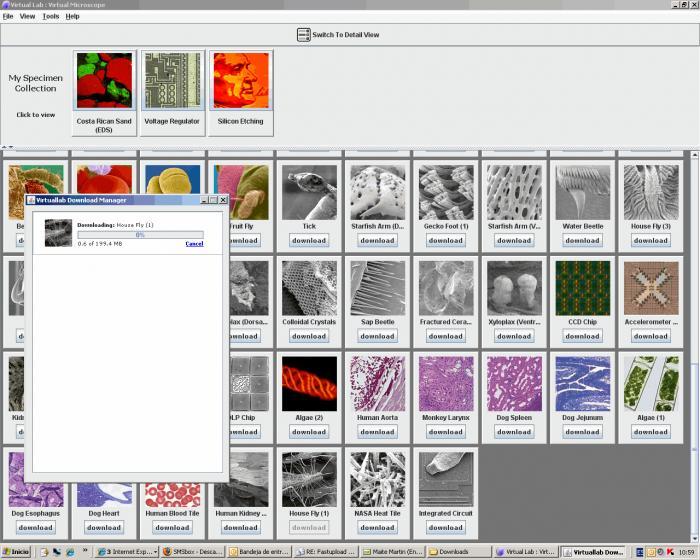The width and height of the screenshot is (700, 560).
Task: Download the Dog Spleen specimen
Action: 514,432
